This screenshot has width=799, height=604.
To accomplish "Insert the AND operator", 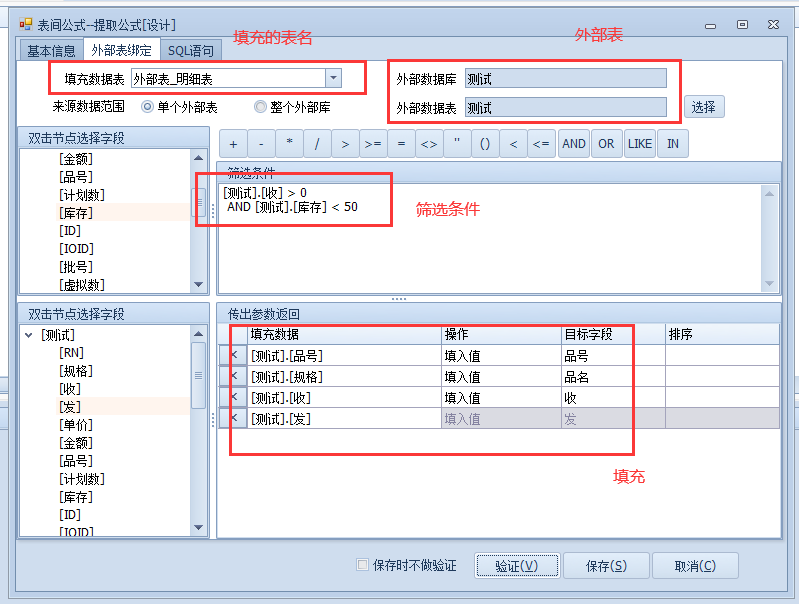I will (574, 144).
